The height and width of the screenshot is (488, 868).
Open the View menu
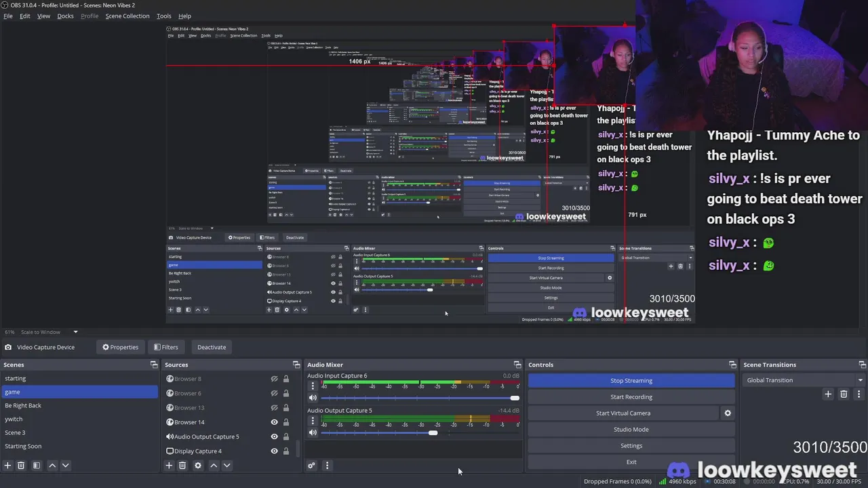point(43,16)
